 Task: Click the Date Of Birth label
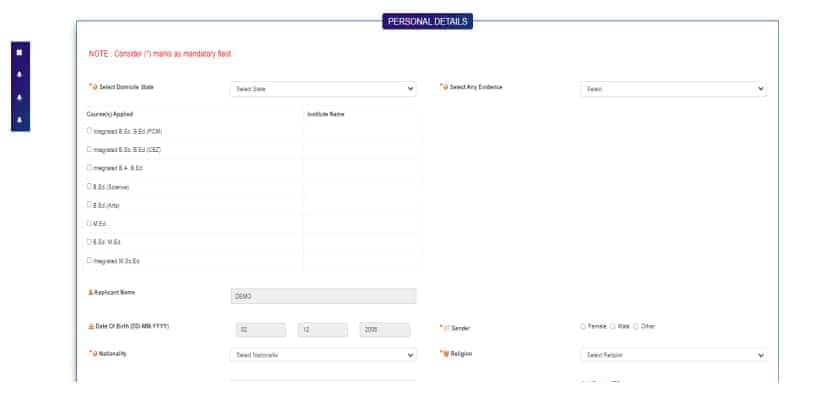click(x=132, y=326)
